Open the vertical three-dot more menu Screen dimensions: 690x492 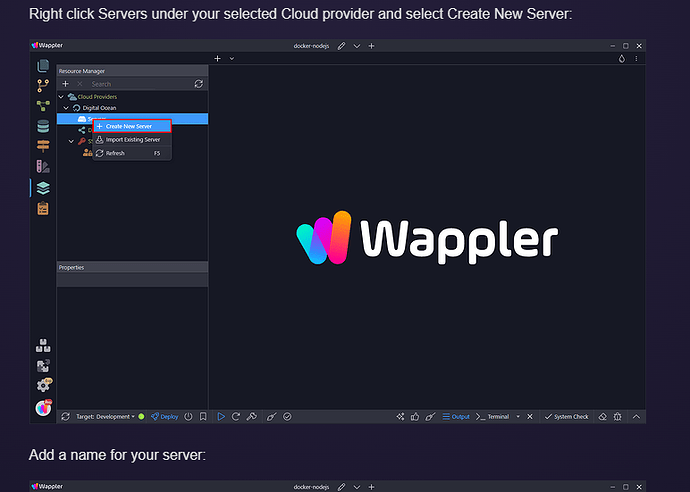pos(636,59)
